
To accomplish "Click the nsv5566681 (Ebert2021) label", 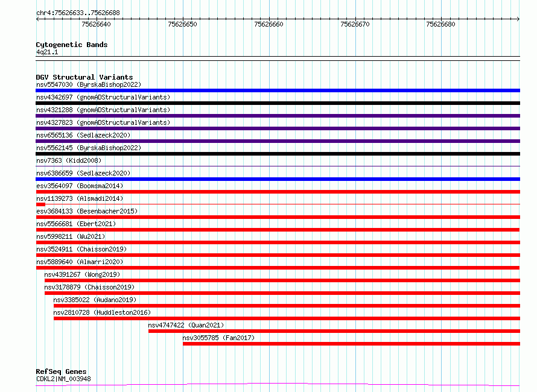I will (76, 224).
